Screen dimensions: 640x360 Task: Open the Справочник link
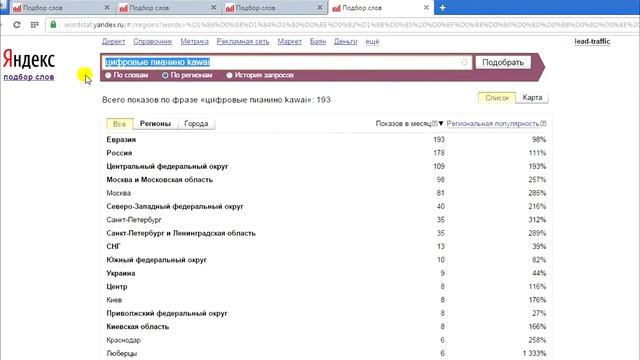(153, 42)
